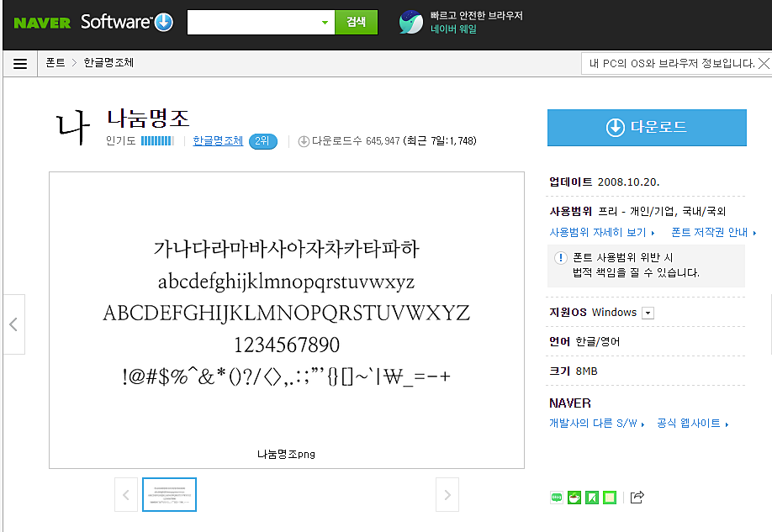772x532 pixels.
Task: Click the 2위 rank badge
Action: pos(263,141)
